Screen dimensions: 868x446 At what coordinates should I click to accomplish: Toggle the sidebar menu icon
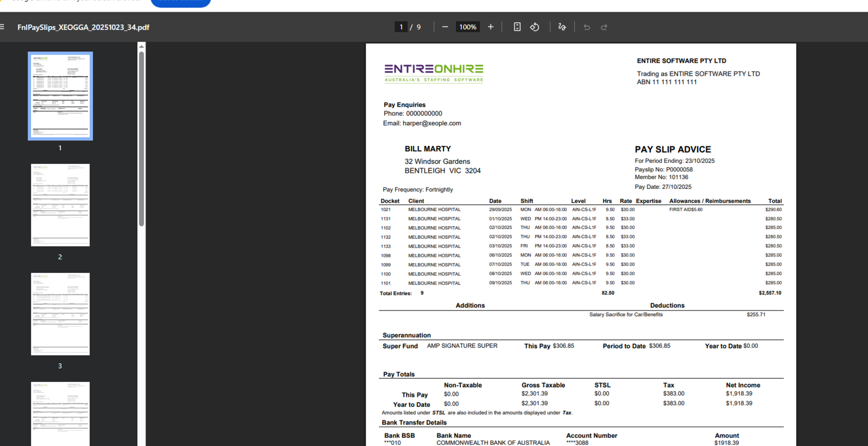pos(2,27)
